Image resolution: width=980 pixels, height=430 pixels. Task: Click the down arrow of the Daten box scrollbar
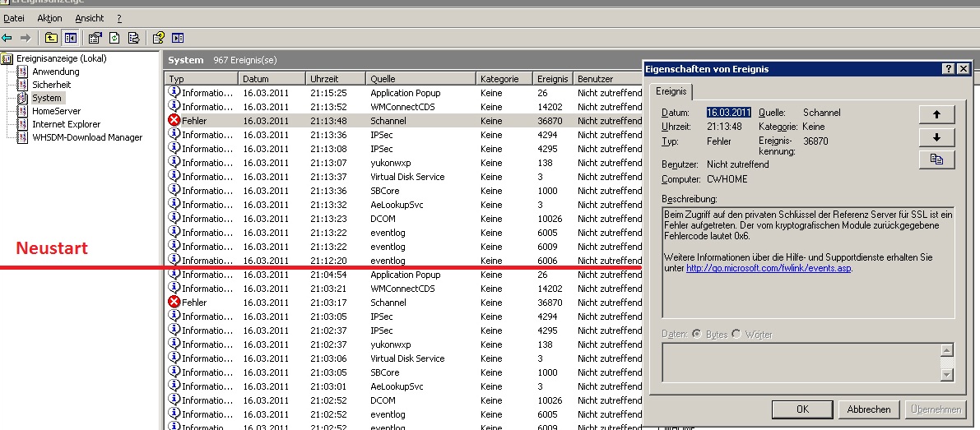coord(947,374)
